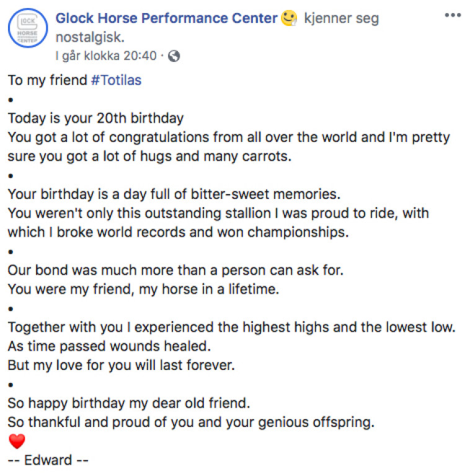Click the 'kjenner seg nostalgisk' feeling text
This screenshot has width=470, height=476.
coord(341,19)
